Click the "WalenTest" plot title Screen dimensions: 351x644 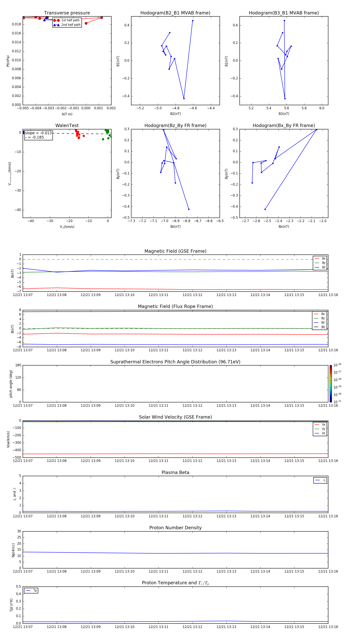coord(67,125)
